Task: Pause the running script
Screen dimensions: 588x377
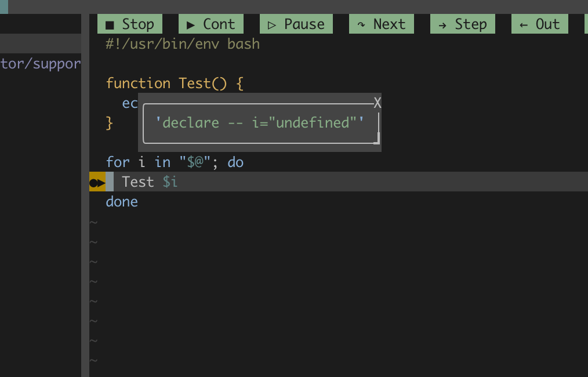Action: [296, 24]
